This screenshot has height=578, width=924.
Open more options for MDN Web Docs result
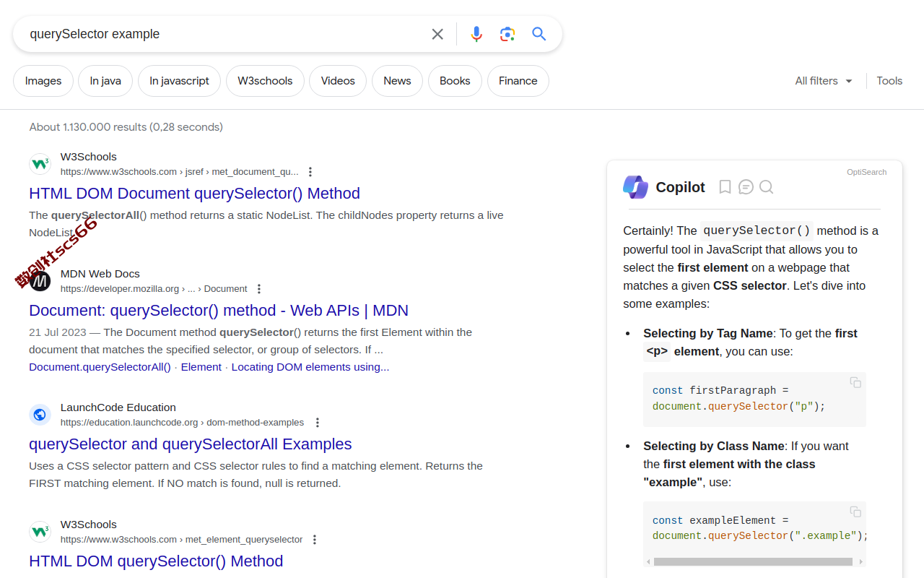tap(259, 289)
